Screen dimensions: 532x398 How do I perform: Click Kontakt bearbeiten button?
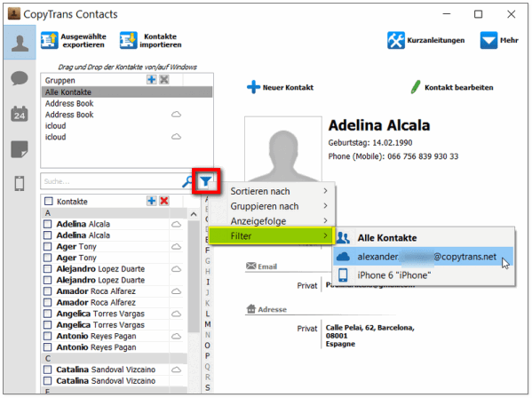[452, 87]
